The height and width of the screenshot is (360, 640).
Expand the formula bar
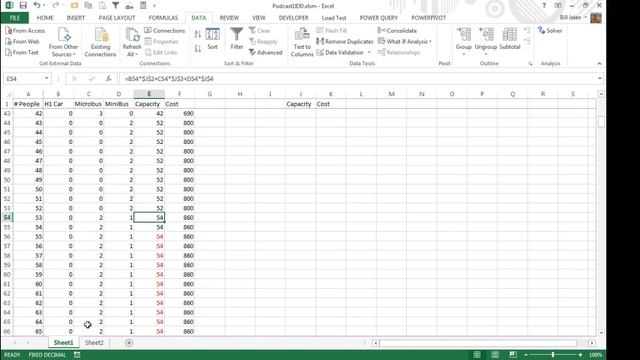tap(600, 78)
